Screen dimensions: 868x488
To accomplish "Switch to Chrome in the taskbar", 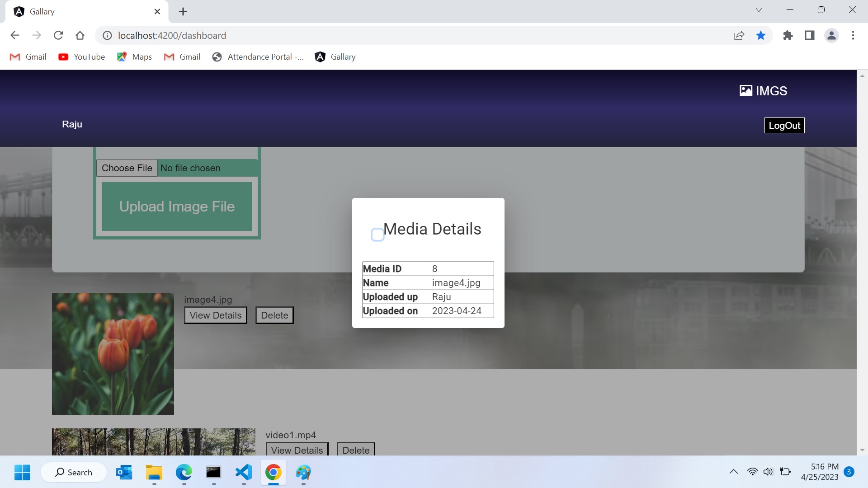I will click(274, 473).
